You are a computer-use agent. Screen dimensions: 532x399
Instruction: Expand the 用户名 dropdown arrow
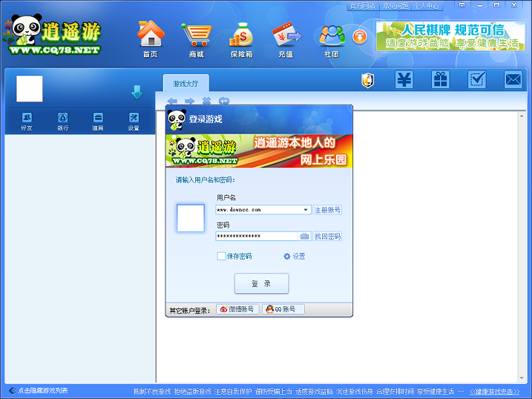click(x=306, y=210)
